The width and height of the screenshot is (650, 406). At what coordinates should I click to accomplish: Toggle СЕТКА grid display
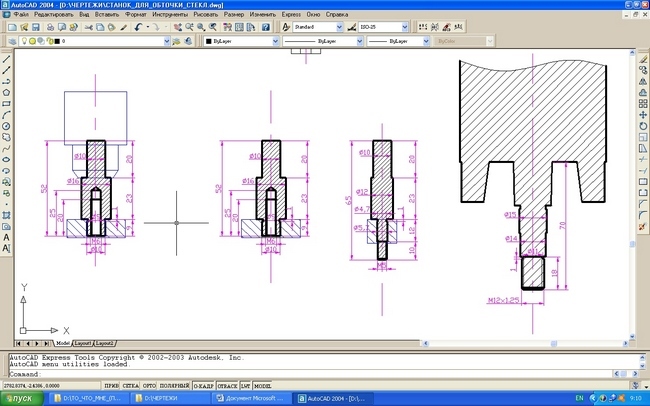coord(131,384)
